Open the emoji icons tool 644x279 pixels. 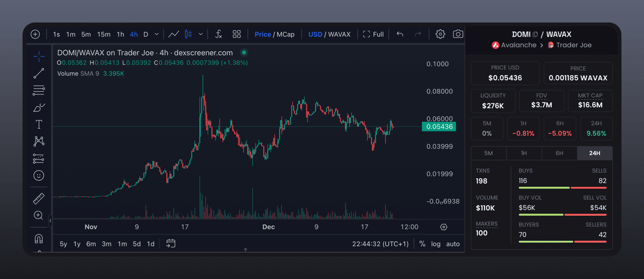click(x=39, y=175)
